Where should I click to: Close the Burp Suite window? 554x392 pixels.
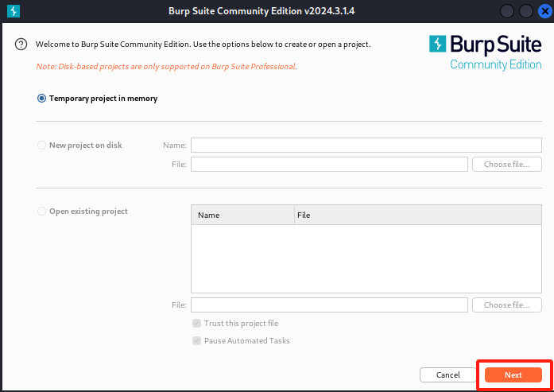tap(544, 11)
